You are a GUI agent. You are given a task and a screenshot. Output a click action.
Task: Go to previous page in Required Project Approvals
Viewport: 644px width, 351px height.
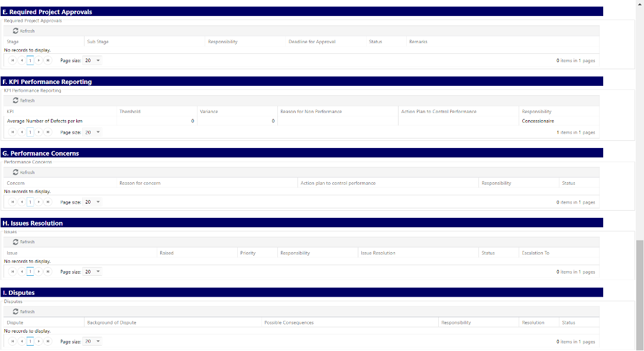21,60
